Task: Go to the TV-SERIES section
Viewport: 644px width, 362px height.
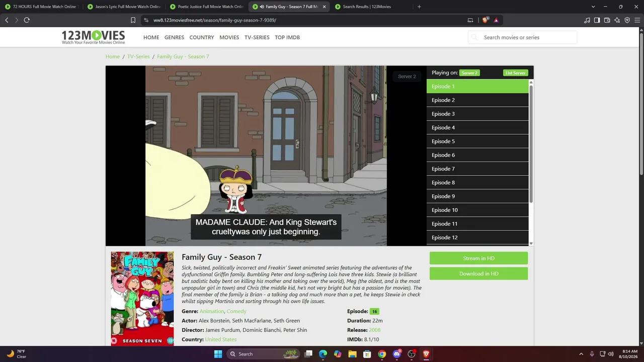Action: click(x=257, y=37)
